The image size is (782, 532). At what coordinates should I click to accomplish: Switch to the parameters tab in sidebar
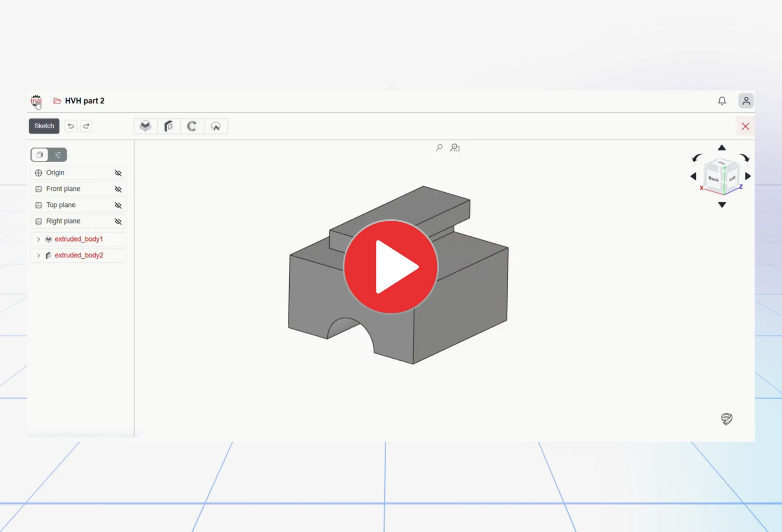coord(58,155)
